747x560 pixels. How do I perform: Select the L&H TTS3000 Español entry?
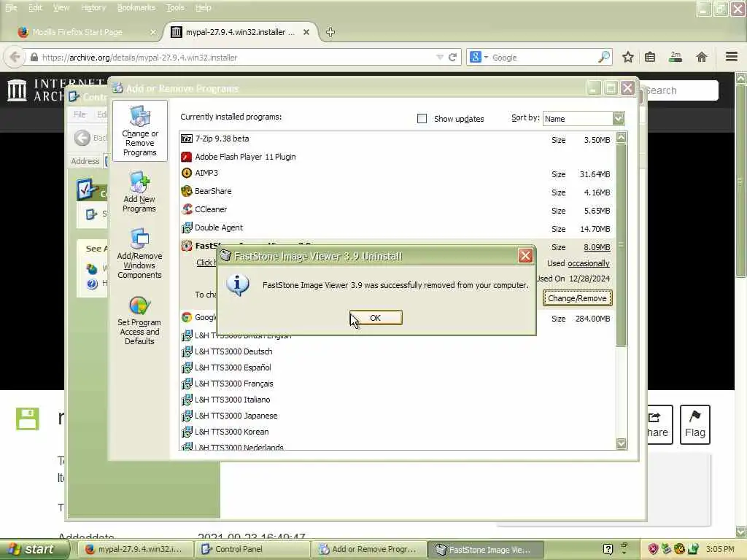pyautogui.click(x=233, y=367)
